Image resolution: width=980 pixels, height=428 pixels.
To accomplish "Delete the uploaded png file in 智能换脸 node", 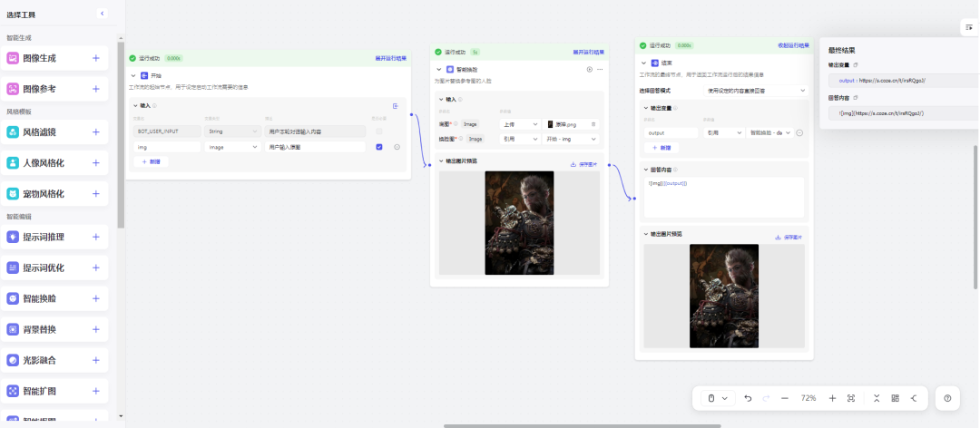I will [593, 124].
